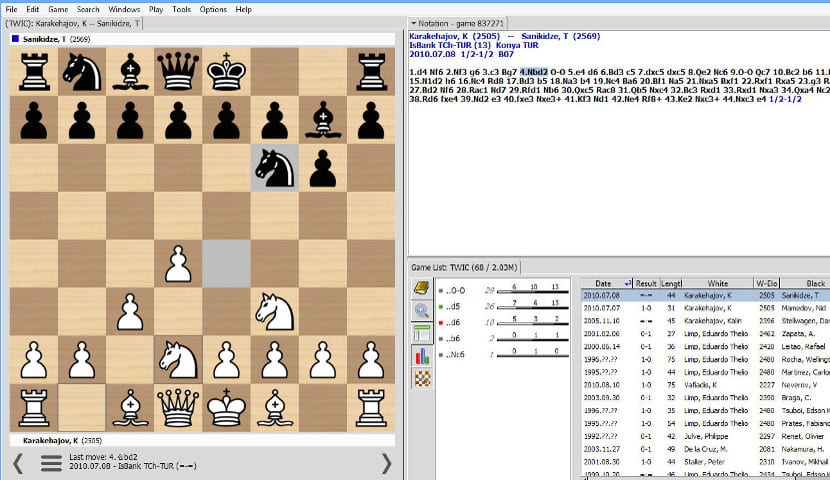Screen dimensions: 830x480
Task: Toggle the layout panel icon in Game List
Action: (x=422, y=333)
